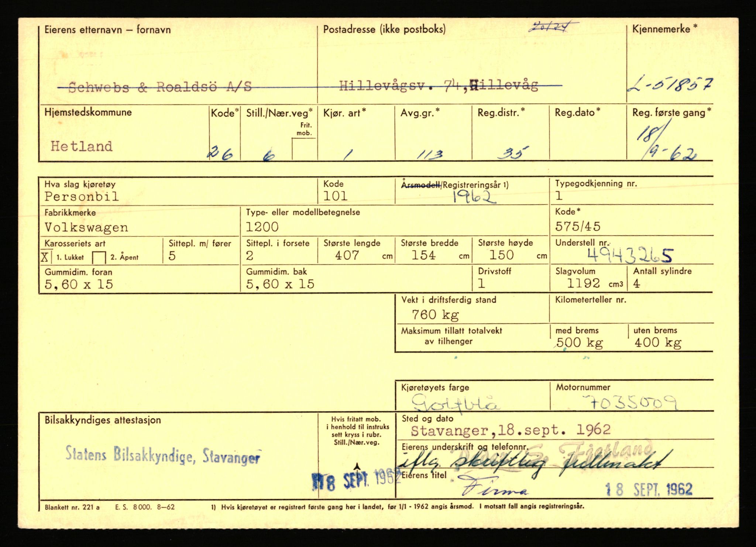Screen dimensions: 756x547
Task: Click the cylinder count '4'
Action: pos(637,283)
